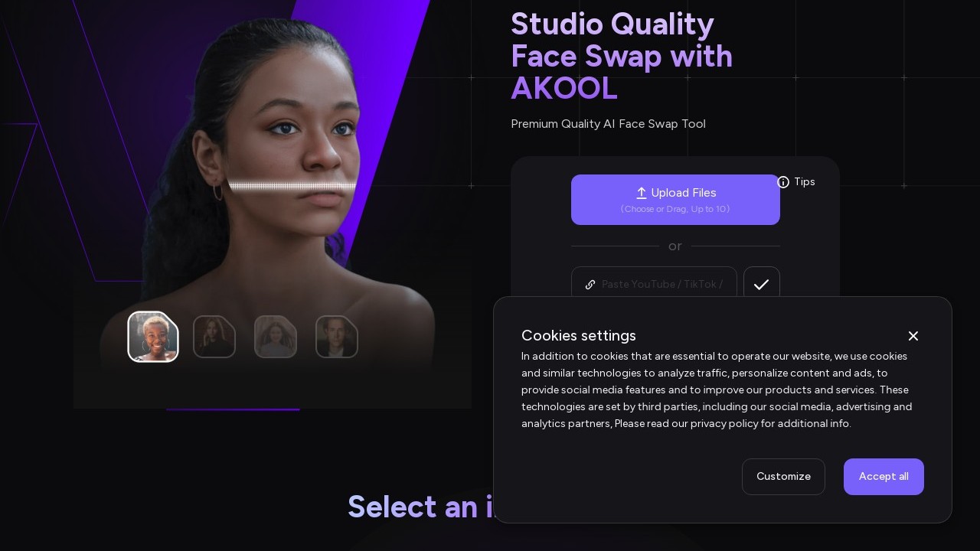Choose the woman in grey top face thumbnail
This screenshot has width=980, height=551.
click(x=276, y=337)
